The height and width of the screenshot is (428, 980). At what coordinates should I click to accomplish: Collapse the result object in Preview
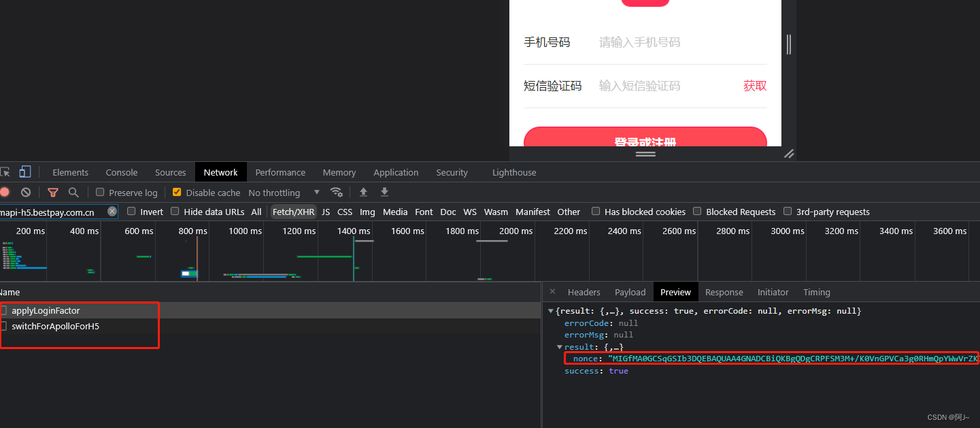click(559, 347)
